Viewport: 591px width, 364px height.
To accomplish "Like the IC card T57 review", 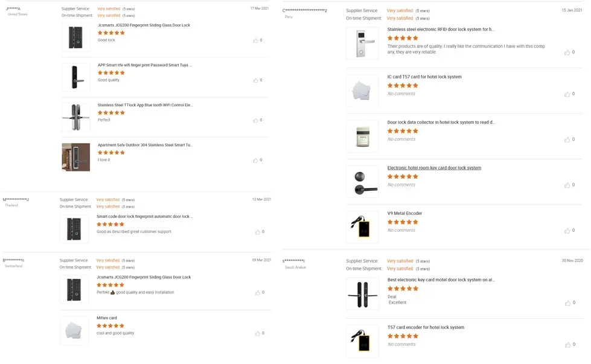I will point(567,94).
